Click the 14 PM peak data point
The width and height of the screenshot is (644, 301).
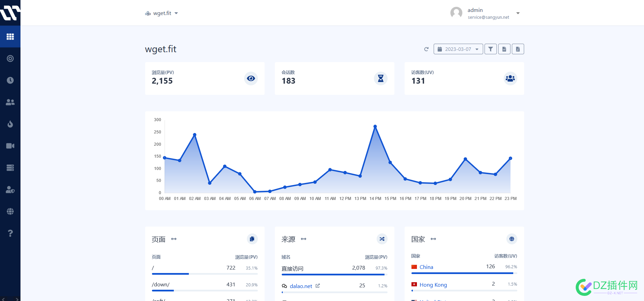coord(375,127)
